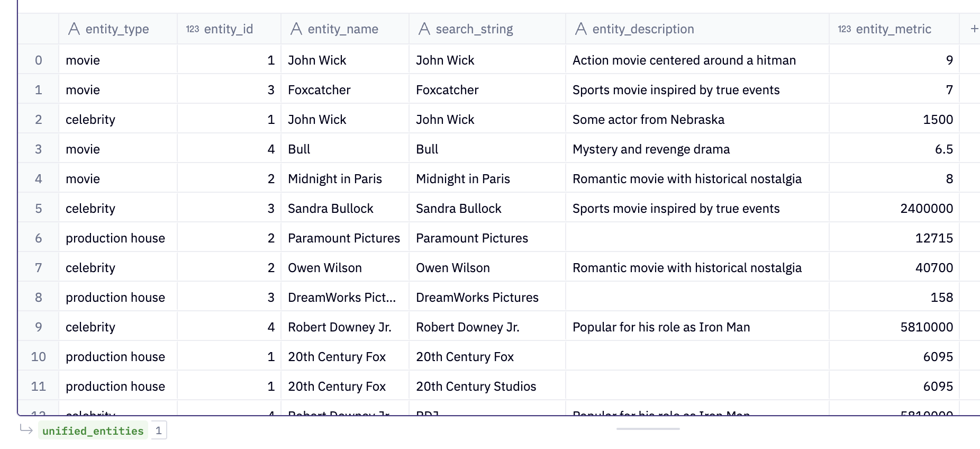Click the text type icon beside entity_type

coord(74,29)
